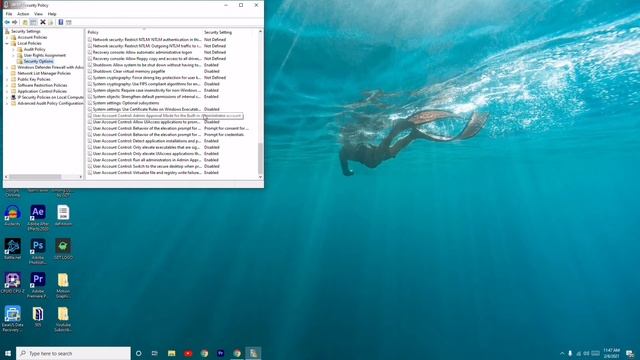Expand the User Rights Assignment node

pos(13,55)
